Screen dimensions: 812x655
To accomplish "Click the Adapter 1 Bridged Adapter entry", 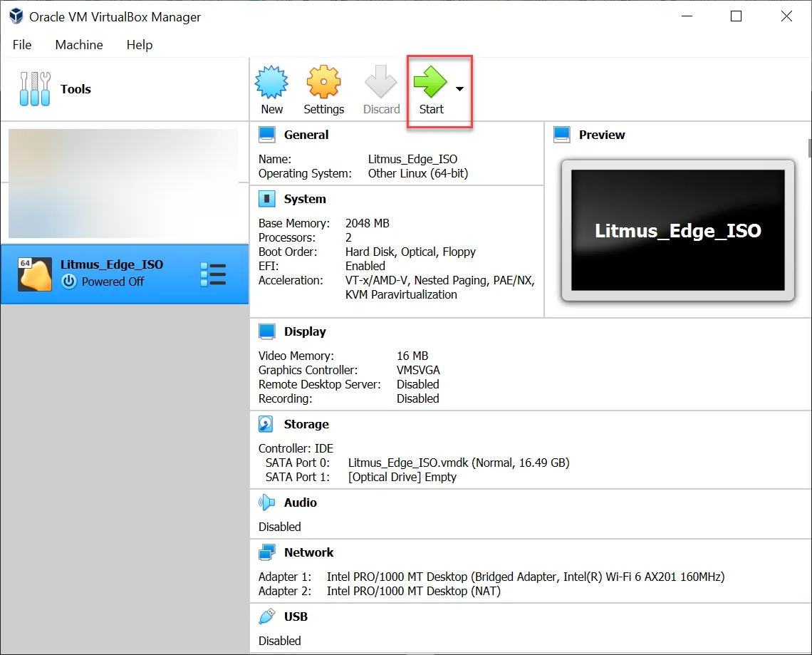I will [525, 577].
